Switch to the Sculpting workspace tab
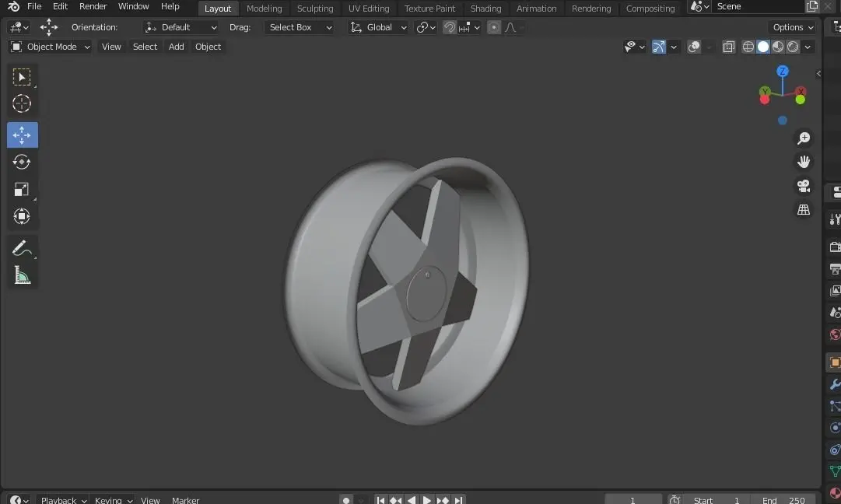The image size is (841, 504). pos(315,9)
